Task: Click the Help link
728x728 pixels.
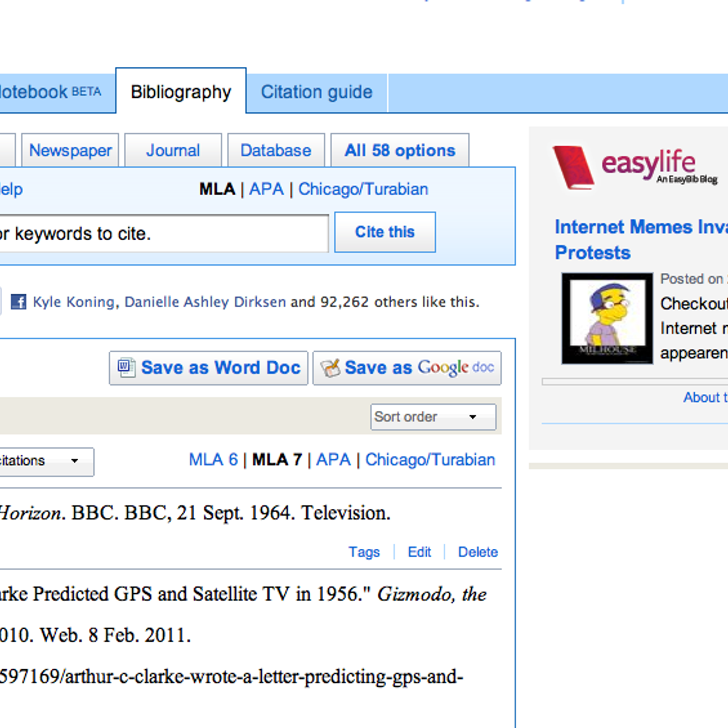Action: click(11, 189)
